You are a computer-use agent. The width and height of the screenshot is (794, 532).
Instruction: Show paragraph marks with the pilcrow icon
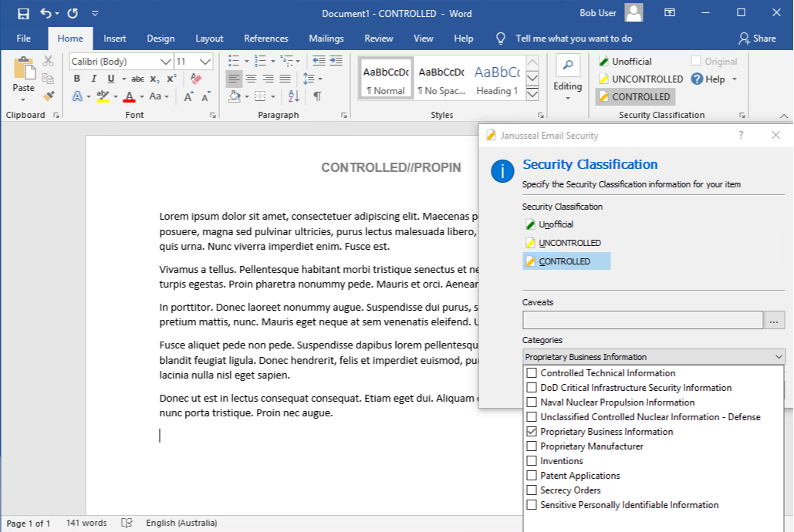click(317, 96)
